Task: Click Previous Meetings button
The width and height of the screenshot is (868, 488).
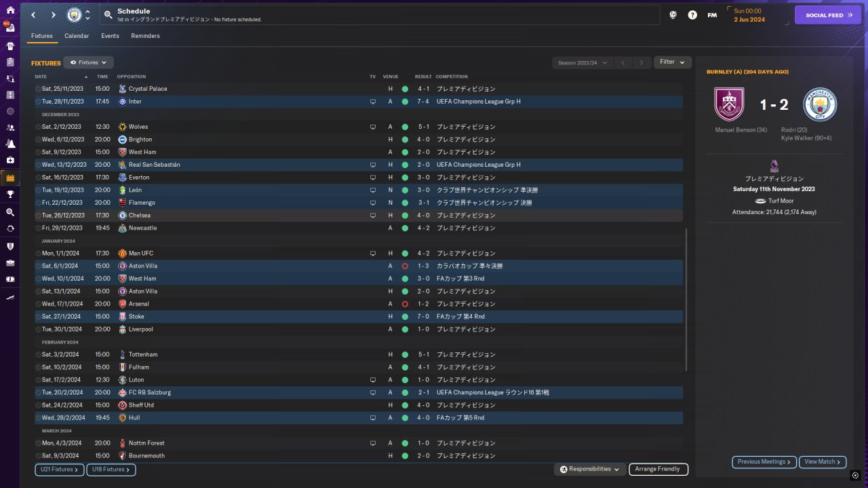Action: click(764, 462)
